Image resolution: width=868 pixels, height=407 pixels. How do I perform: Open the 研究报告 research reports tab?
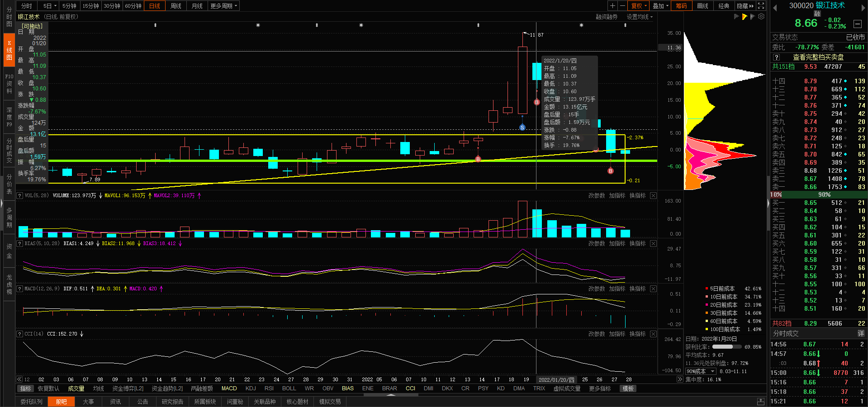172,402
